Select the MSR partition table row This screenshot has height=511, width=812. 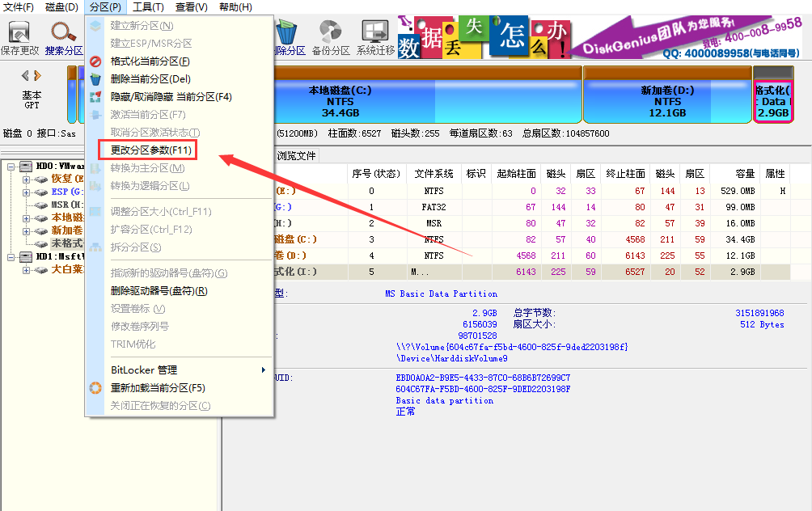(532, 223)
